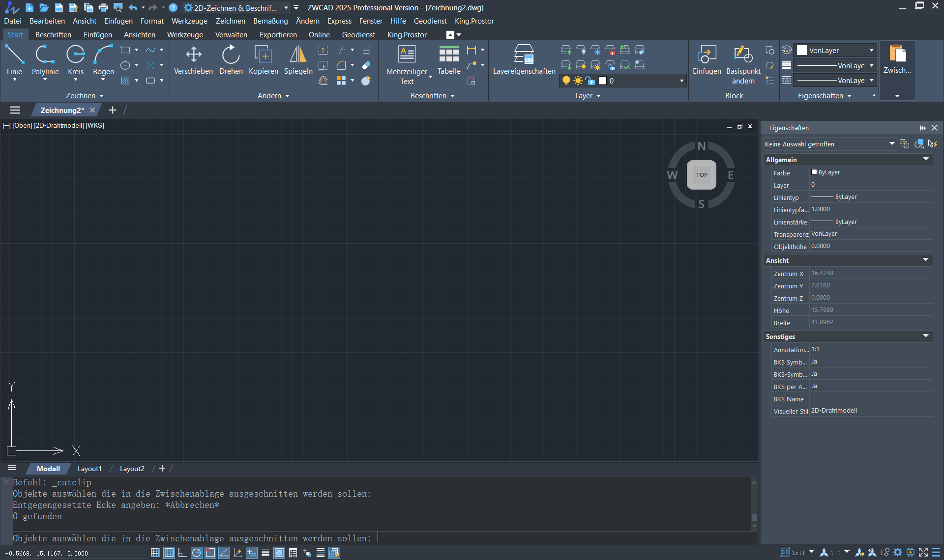Open the Bemaßung menu
This screenshot has height=560, width=944.
coord(270,21)
